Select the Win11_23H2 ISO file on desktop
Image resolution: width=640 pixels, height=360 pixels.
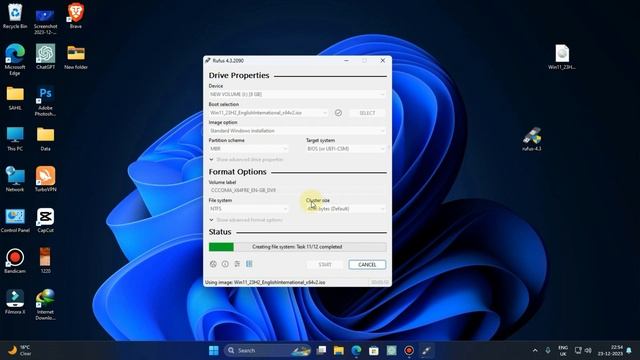point(562,57)
